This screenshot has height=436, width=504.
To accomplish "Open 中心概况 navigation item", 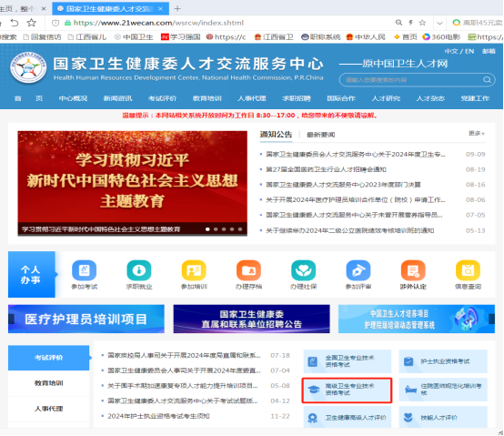I will coord(73,98).
